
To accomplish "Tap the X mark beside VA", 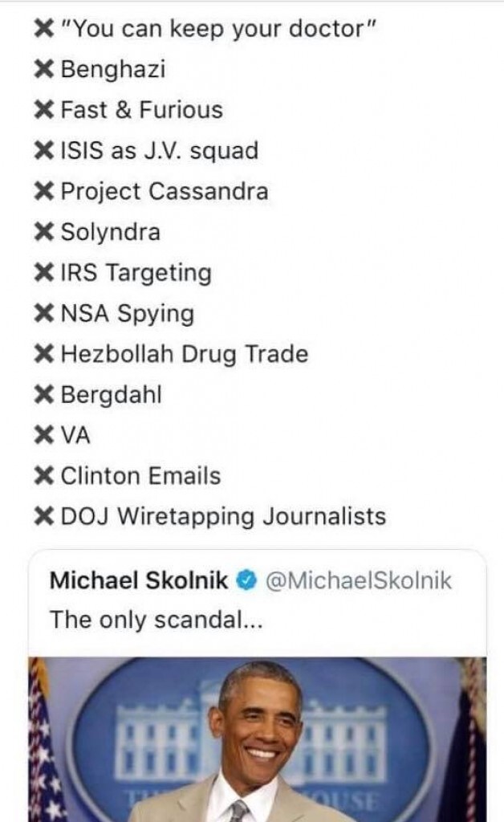I will (x=44, y=436).
